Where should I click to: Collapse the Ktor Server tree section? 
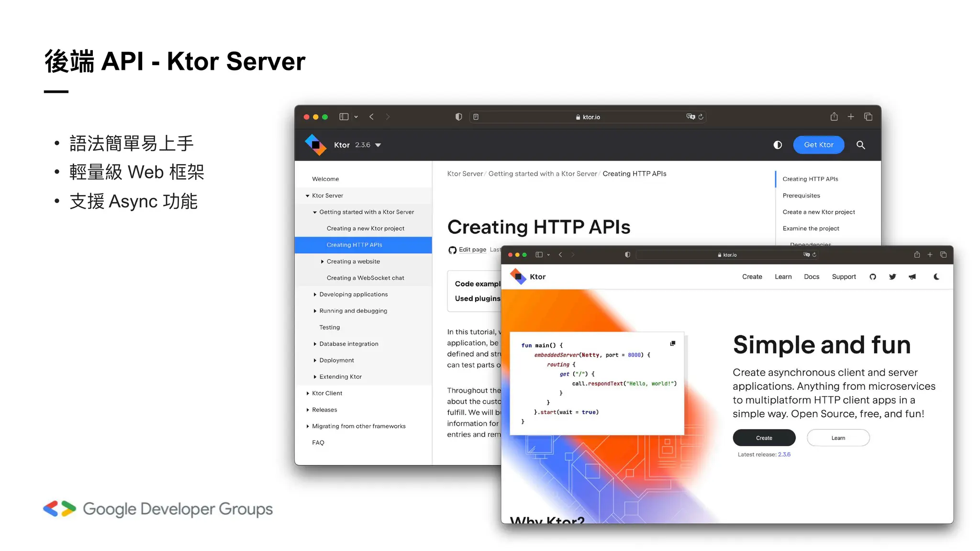point(307,196)
